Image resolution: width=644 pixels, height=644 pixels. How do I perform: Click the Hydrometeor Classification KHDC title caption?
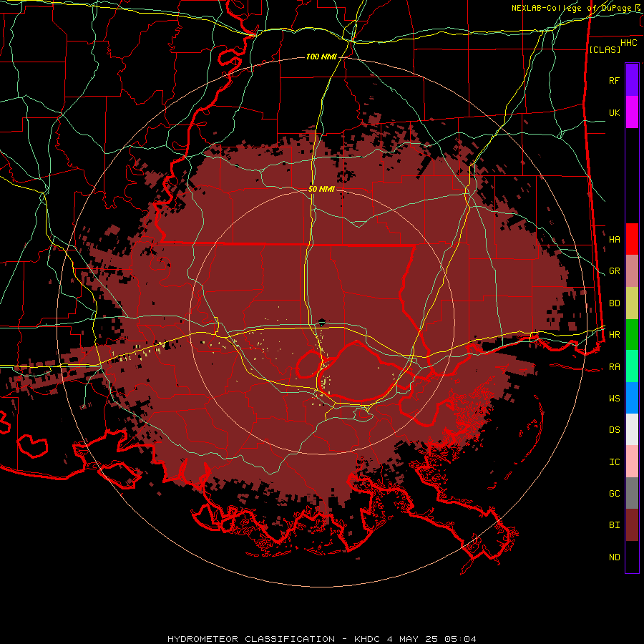[321, 639]
